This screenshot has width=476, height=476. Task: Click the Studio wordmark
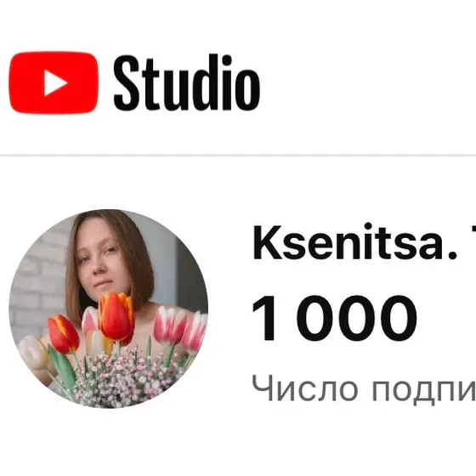(x=187, y=82)
